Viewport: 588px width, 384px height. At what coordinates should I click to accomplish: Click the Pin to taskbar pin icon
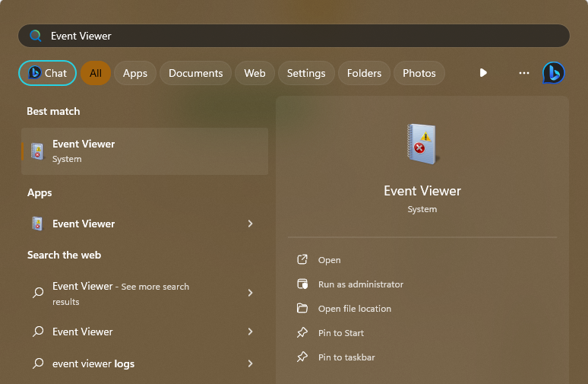[x=302, y=357]
